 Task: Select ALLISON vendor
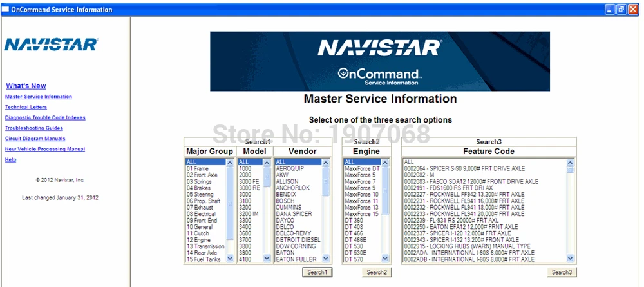[x=298, y=181]
